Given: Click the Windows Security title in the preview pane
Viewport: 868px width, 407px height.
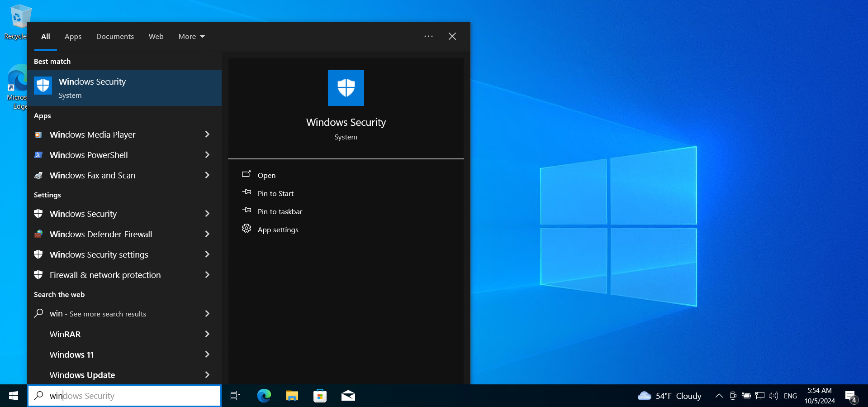Looking at the screenshot, I should click(346, 122).
